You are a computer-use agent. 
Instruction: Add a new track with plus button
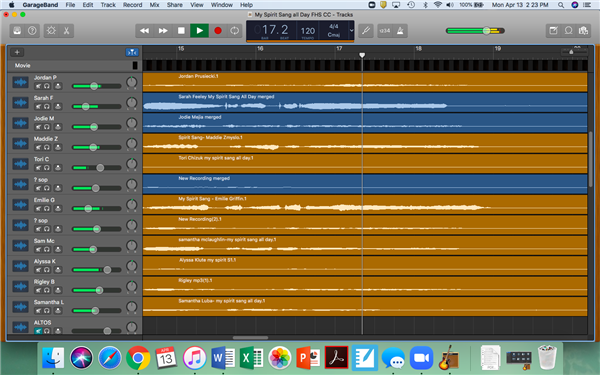(x=17, y=52)
